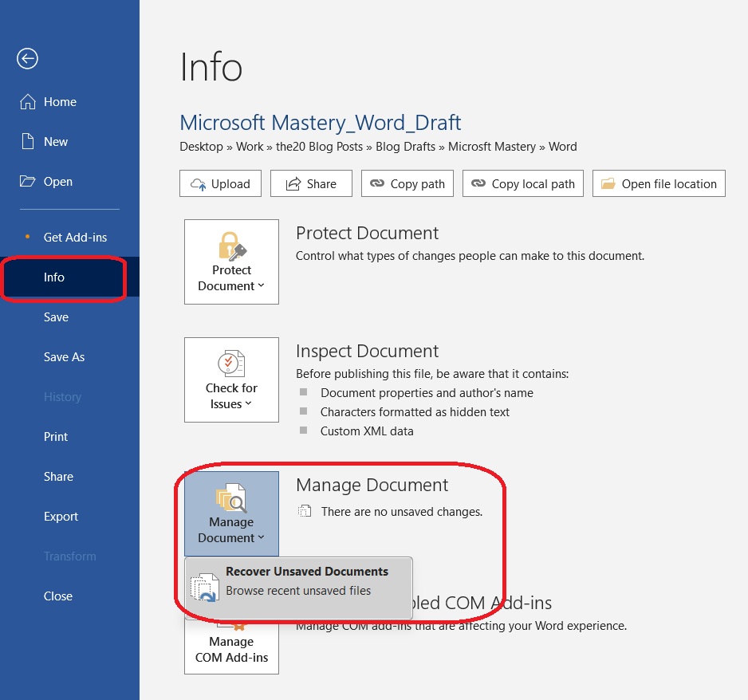Click 'Blog Drafts' in the path
The width and height of the screenshot is (748, 700).
pyautogui.click(x=405, y=147)
